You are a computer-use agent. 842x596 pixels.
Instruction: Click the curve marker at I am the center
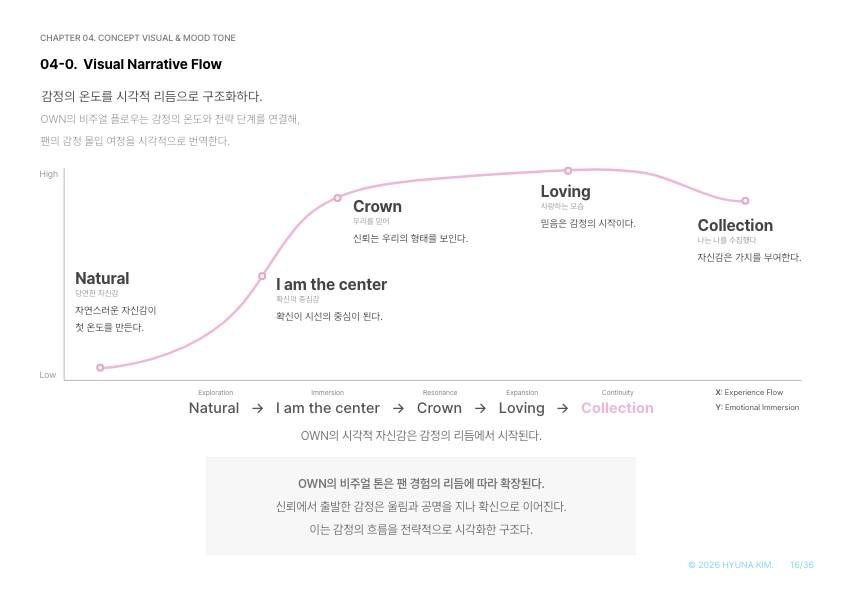(x=262, y=276)
